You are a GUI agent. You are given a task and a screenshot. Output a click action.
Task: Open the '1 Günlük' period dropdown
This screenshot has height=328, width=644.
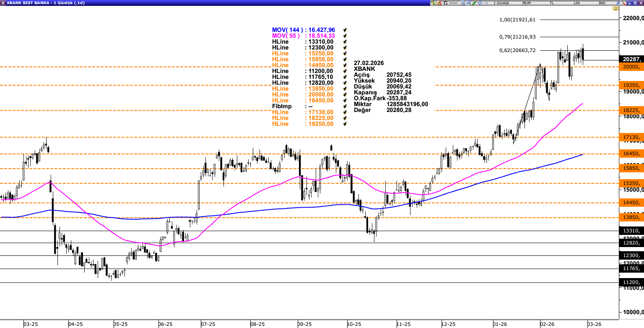click(501, 3)
